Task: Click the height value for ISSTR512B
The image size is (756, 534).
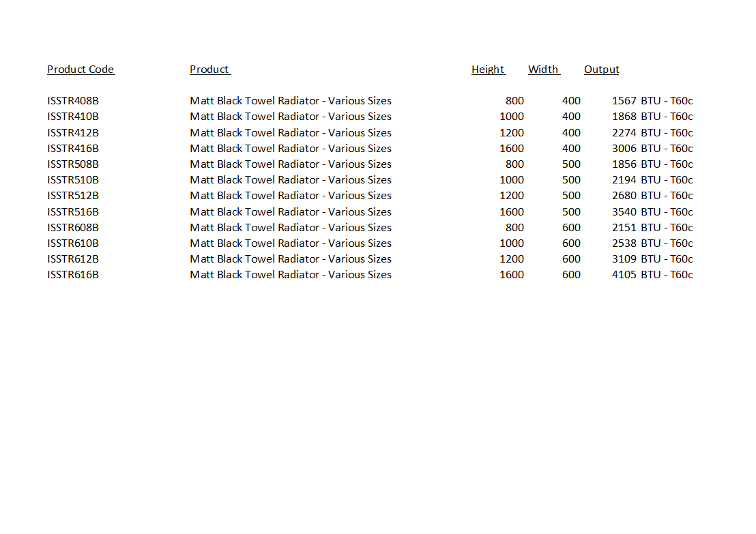Action: (512, 196)
